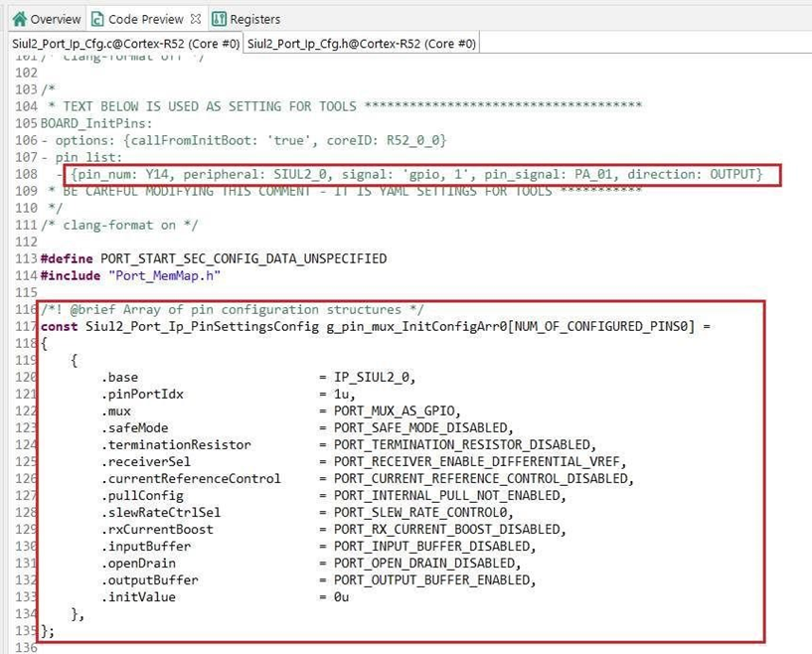This screenshot has width=812, height=654.
Task: Click the PORT_CURRENT_REFERENCE_CONTROL_DISABLED value
Action: coord(483,479)
